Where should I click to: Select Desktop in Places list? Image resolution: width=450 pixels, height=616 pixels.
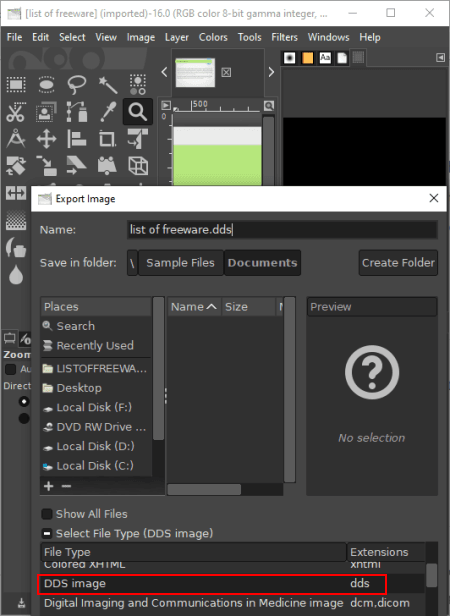click(x=96, y=388)
